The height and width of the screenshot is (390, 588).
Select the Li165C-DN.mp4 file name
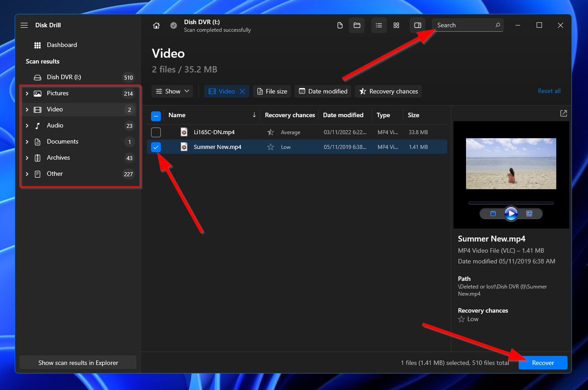pyautogui.click(x=214, y=132)
